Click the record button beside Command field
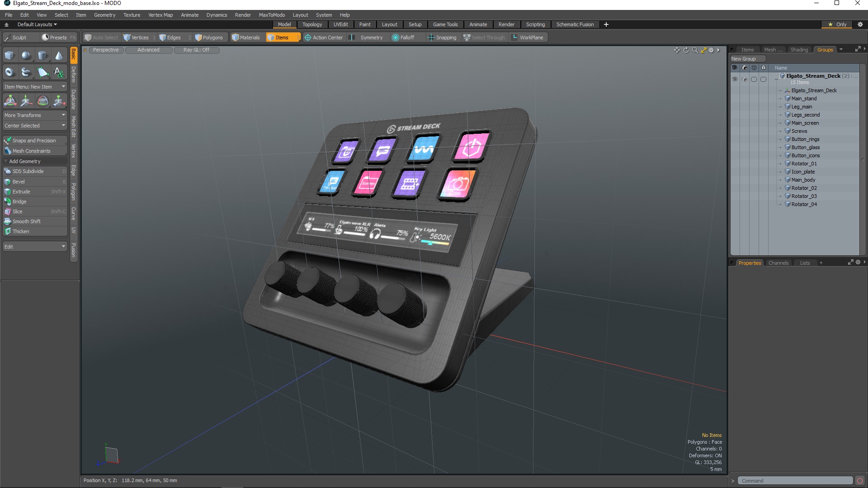The image size is (868, 488). [x=860, y=481]
